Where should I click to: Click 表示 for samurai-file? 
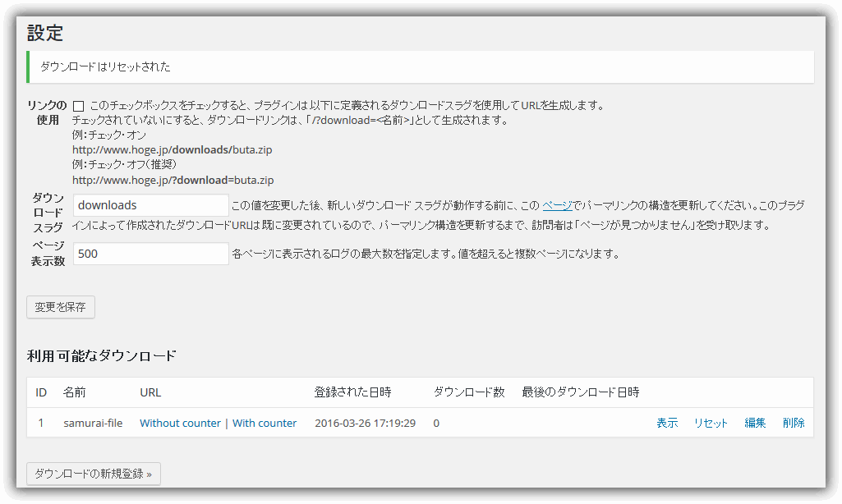click(x=667, y=424)
